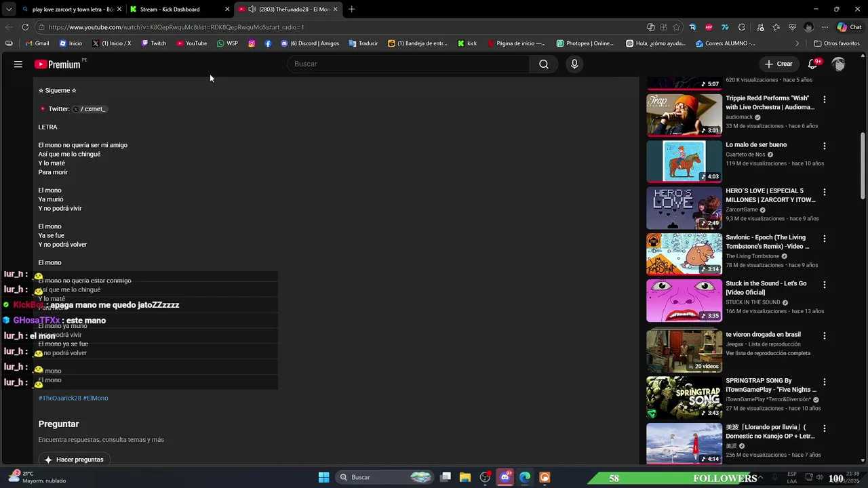This screenshot has width=868, height=488.
Task: Open Lo malo de ser bueno video
Action: pyautogui.click(x=756, y=144)
